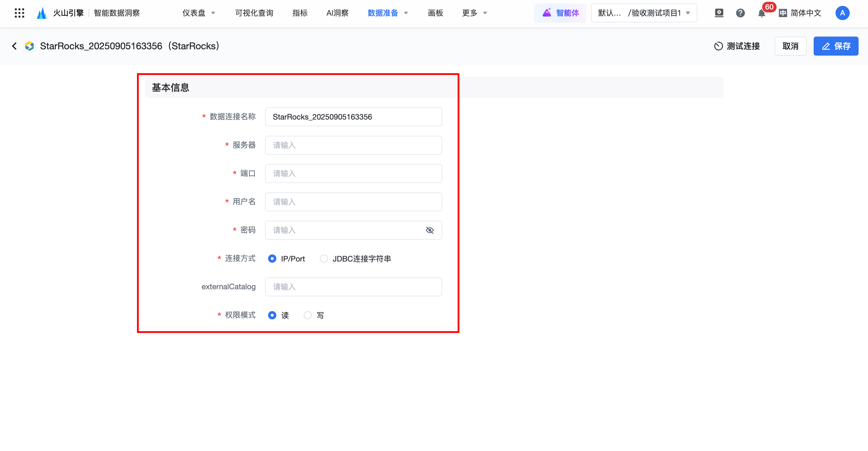Select JDBC连接字符串 connection method

(324, 259)
